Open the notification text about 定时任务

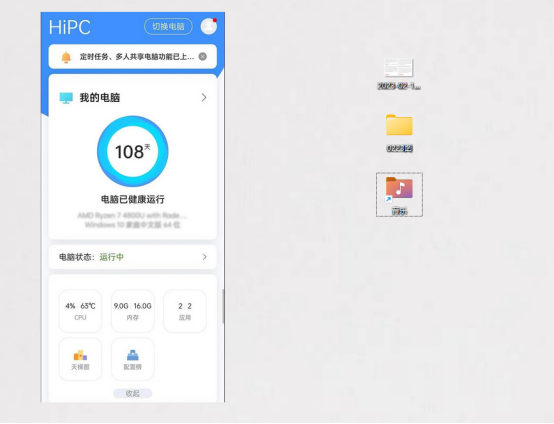137,57
